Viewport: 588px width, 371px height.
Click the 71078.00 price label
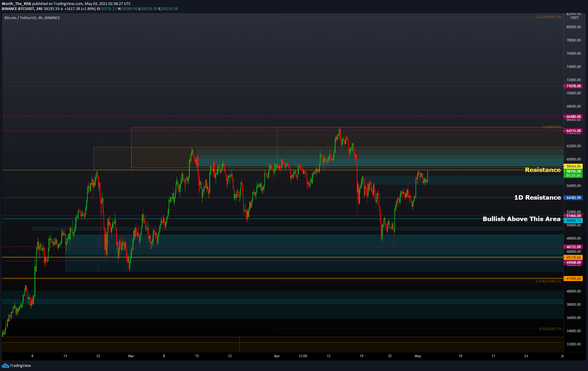573,86
